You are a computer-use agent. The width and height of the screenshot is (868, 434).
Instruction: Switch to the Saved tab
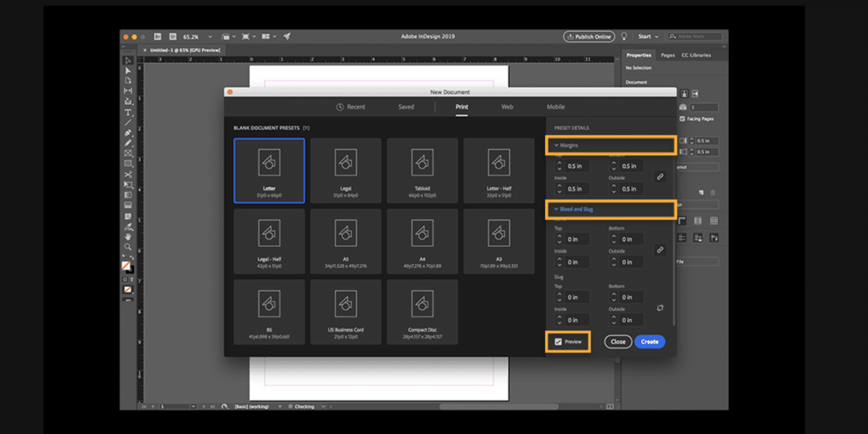406,107
